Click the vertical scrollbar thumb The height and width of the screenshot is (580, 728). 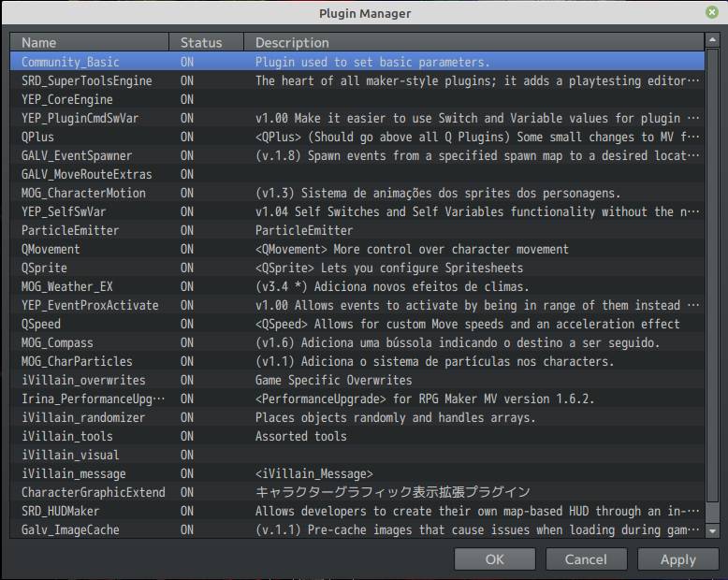(x=712, y=275)
